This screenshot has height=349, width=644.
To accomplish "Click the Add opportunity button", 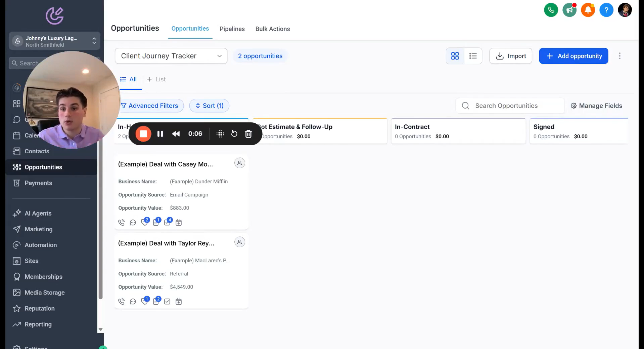I will [x=573, y=56].
